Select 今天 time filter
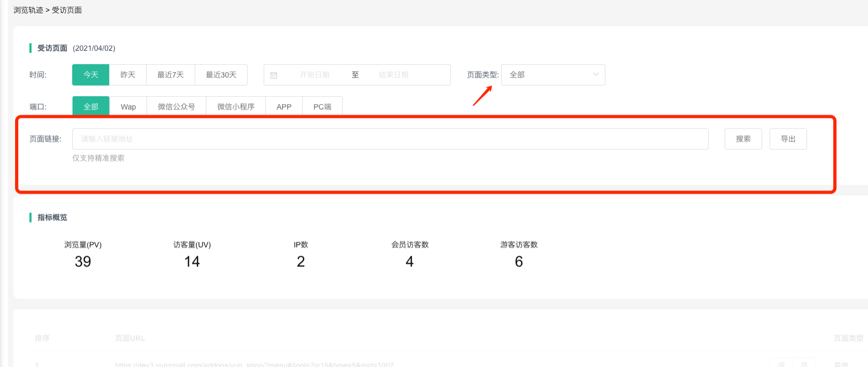The width and height of the screenshot is (868, 367). (x=91, y=75)
